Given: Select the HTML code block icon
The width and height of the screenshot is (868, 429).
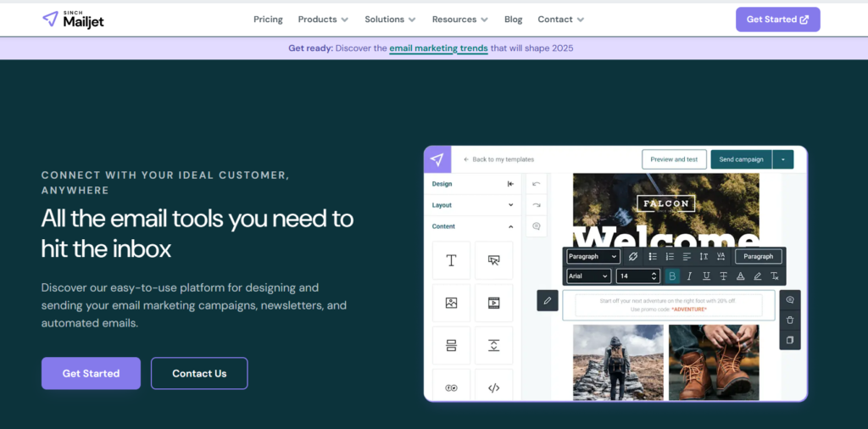Looking at the screenshot, I should pyautogui.click(x=493, y=387).
